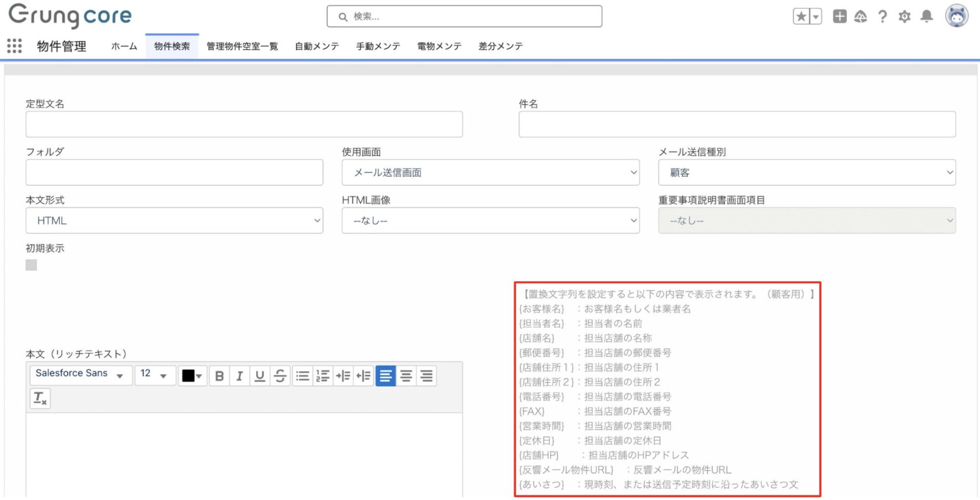Apply underline formatting
Image resolution: width=980 pixels, height=500 pixels.
(x=260, y=376)
